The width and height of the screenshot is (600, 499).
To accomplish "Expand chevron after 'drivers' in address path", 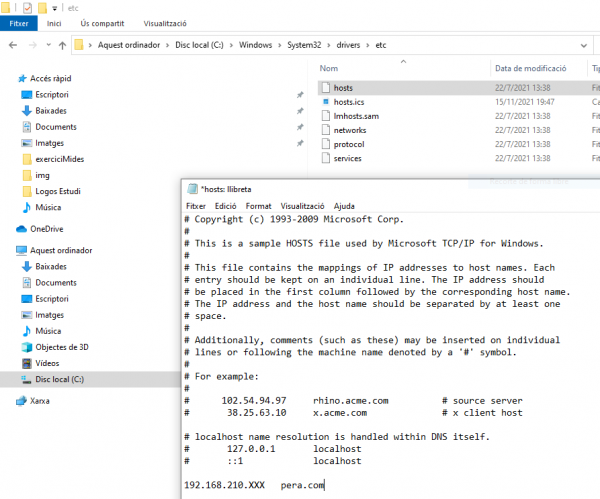I will click(368, 46).
